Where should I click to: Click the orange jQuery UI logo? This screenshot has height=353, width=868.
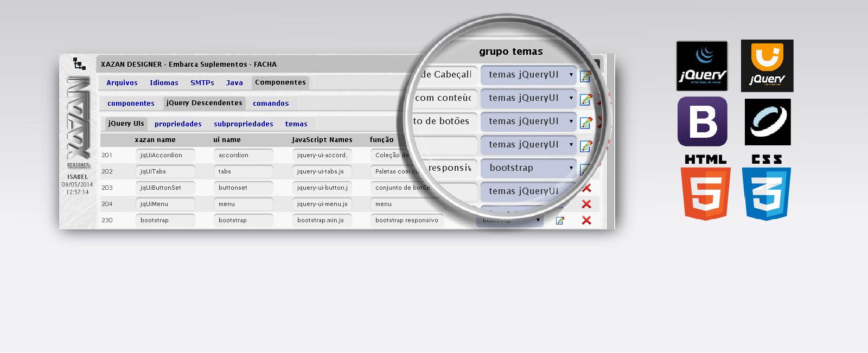767,66
